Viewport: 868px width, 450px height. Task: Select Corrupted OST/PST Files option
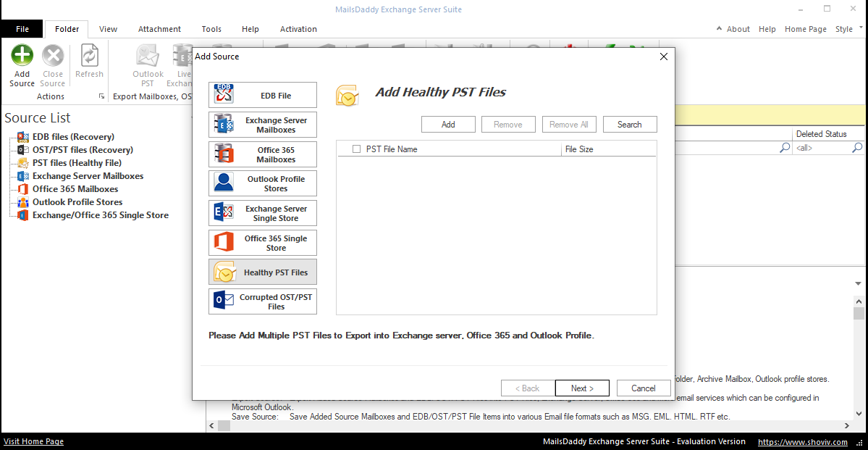tap(263, 301)
